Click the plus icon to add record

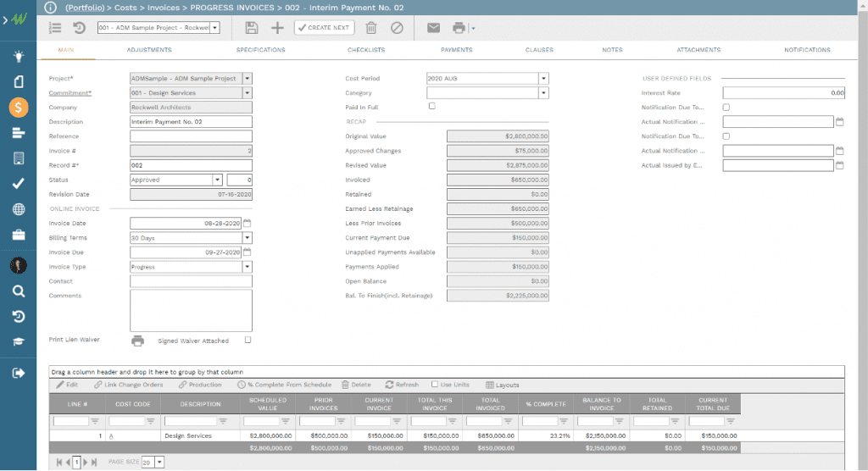pos(277,28)
